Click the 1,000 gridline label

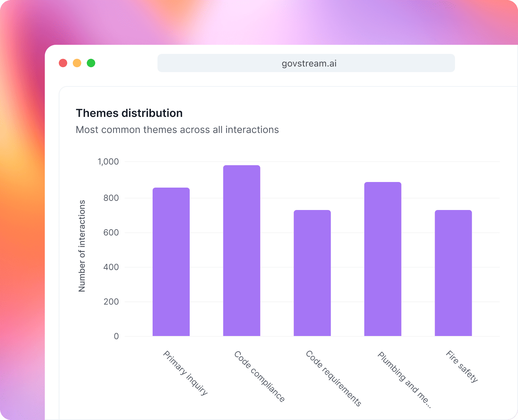pos(107,162)
